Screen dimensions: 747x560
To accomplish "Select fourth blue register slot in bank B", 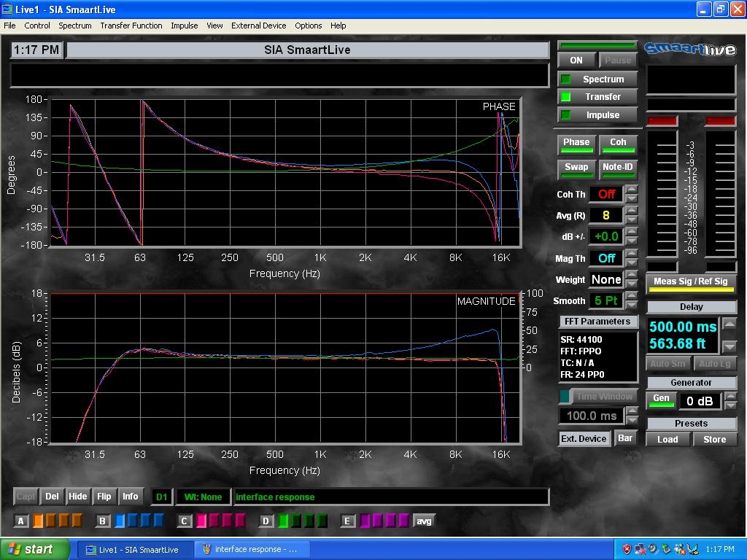I will (158, 521).
